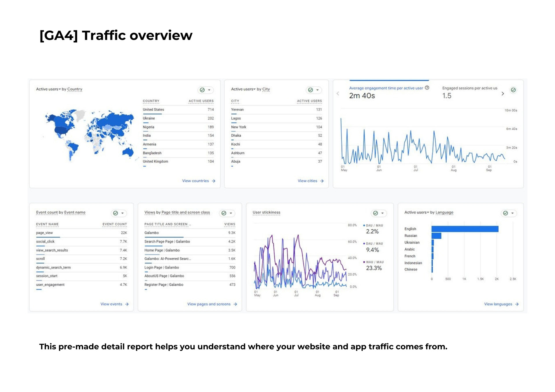The image size is (555, 392).
Task: Select Average engagement time per active user tab
Action: [x=386, y=88]
